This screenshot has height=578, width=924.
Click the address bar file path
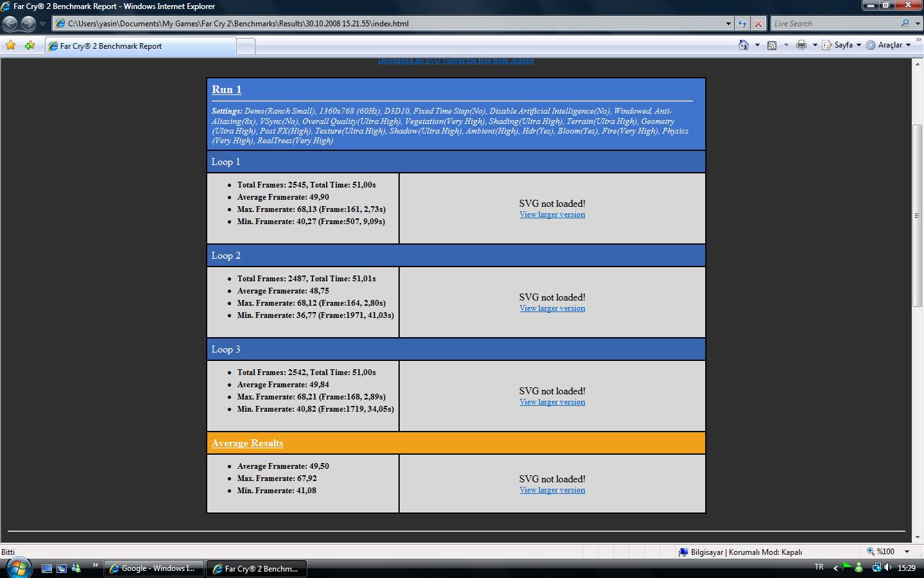click(238, 24)
